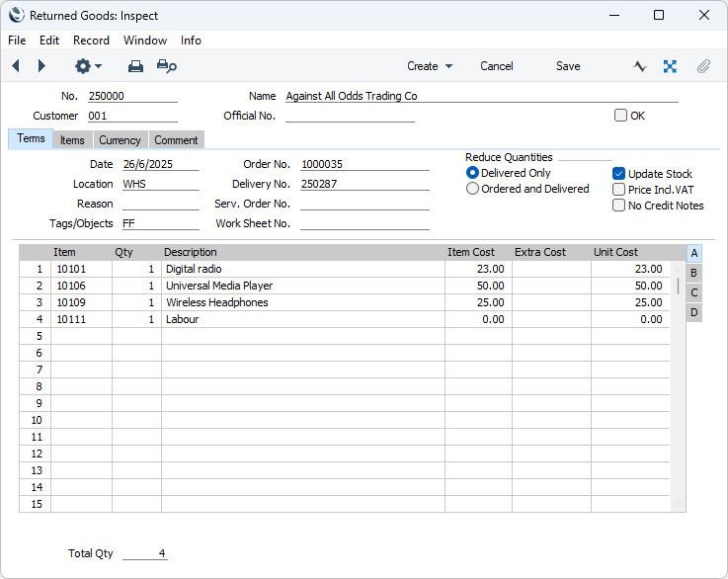Click the Labour description cell
The width and height of the screenshot is (728, 579).
point(303,319)
